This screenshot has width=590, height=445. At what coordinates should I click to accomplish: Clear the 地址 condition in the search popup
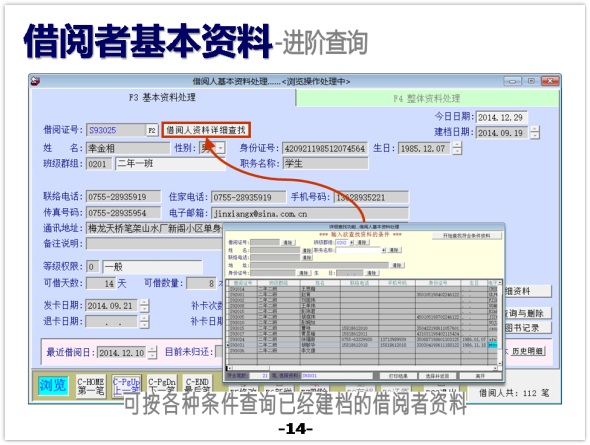(397, 265)
